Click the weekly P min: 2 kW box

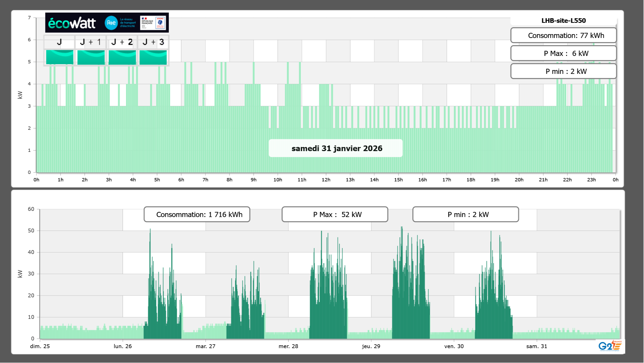coord(465,214)
